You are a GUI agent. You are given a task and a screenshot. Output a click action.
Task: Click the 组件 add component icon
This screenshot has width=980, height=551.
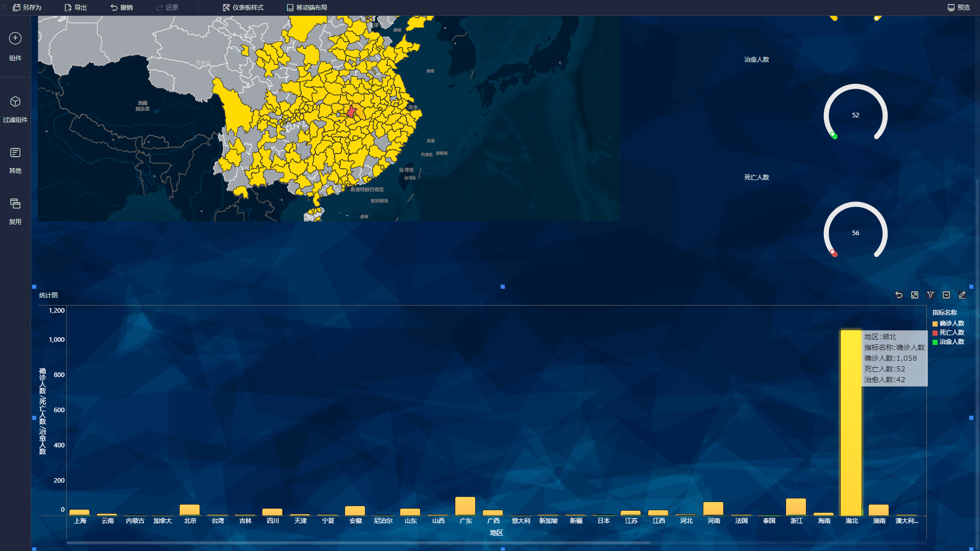(x=15, y=38)
